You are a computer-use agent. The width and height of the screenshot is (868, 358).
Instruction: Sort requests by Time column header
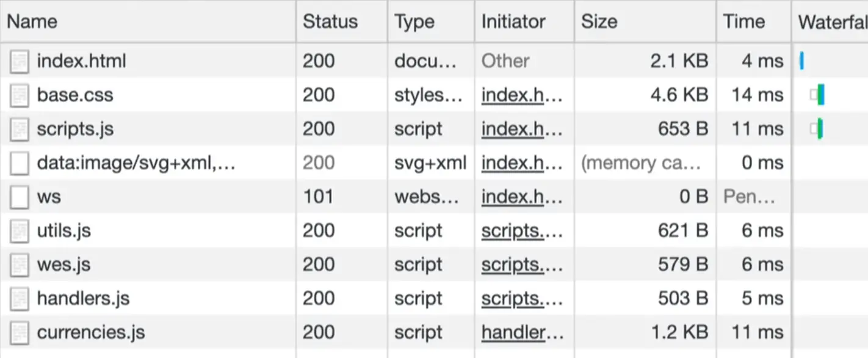click(x=744, y=22)
